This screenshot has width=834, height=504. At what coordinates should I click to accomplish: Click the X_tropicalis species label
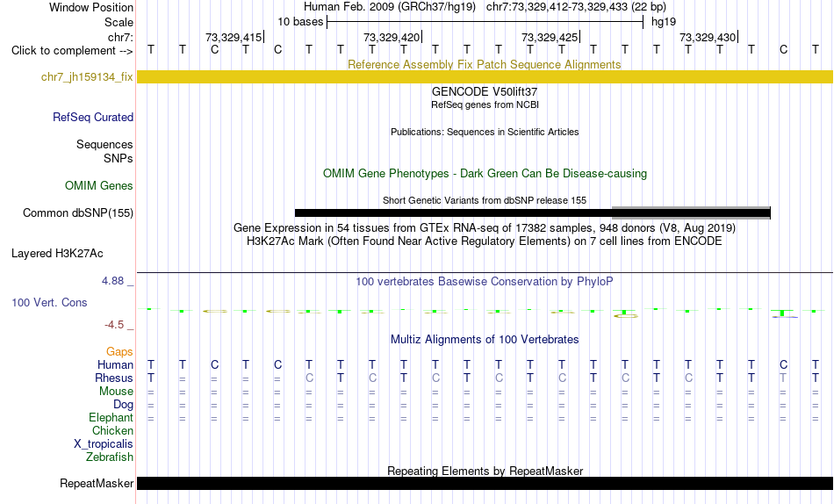pos(104,444)
